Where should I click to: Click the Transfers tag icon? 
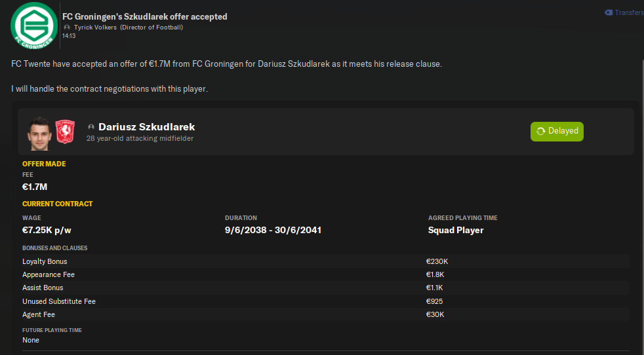tap(609, 12)
